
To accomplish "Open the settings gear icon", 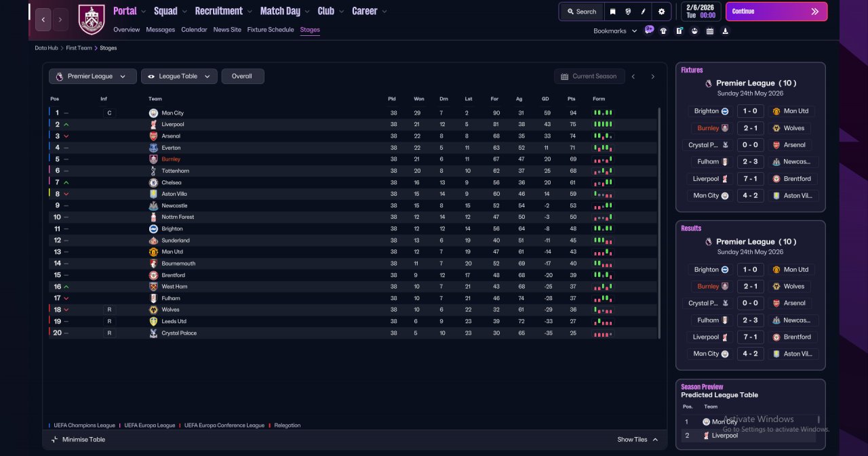I will pyautogui.click(x=662, y=12).
